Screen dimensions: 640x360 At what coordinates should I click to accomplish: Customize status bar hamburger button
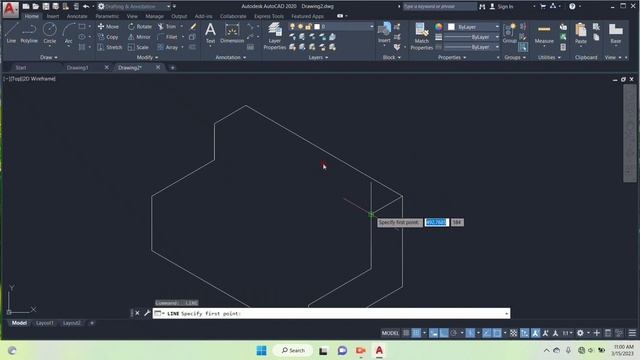click(x=632, y=333)
